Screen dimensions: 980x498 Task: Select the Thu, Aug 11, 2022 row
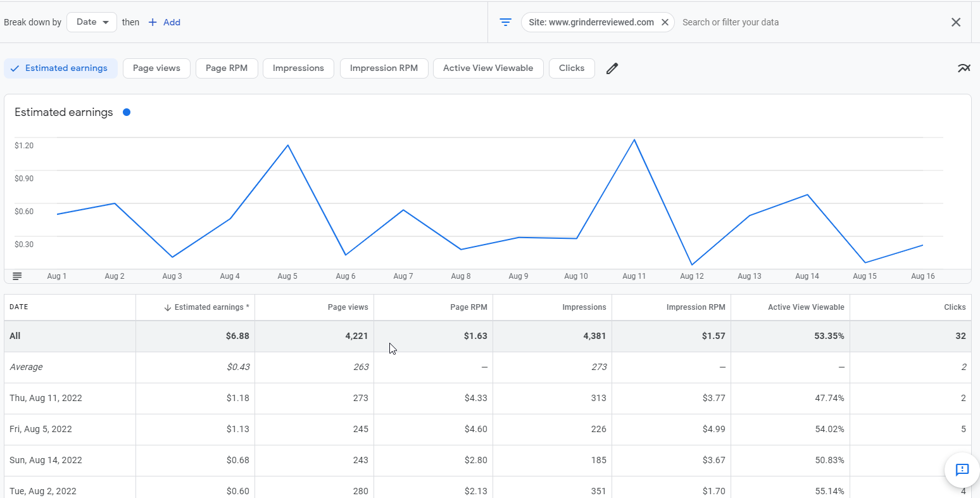(x=488, y=399)
